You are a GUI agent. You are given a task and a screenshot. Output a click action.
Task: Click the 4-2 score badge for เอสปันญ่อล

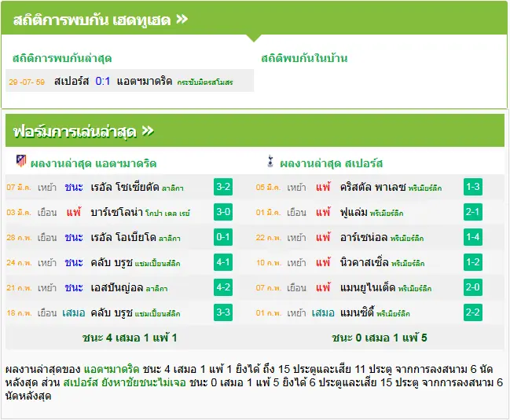point(223,287)
